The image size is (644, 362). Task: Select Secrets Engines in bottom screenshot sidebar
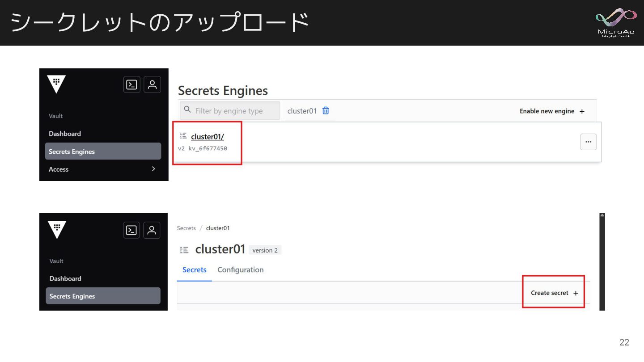[x=103, y=296]
